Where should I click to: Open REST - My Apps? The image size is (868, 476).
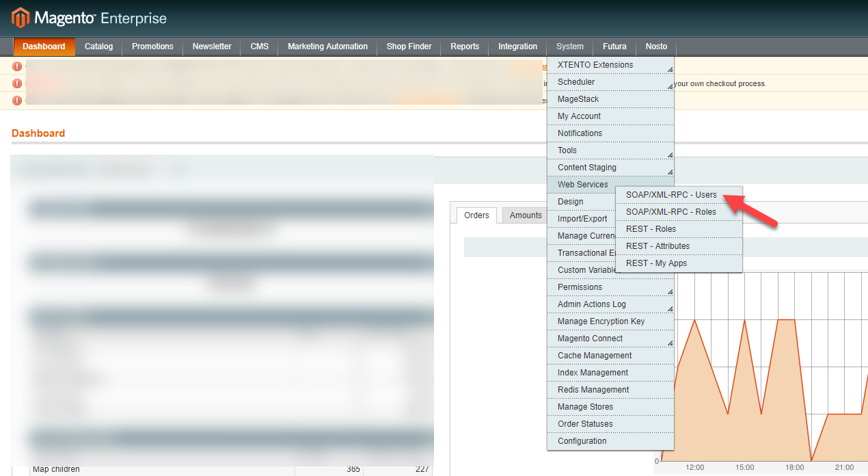(679, 263)
